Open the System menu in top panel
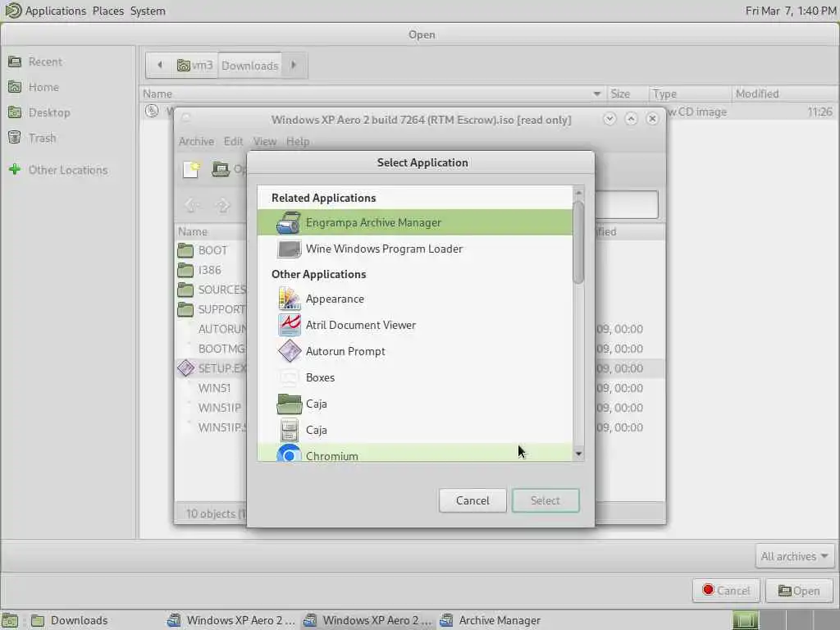 pos(148,11)
